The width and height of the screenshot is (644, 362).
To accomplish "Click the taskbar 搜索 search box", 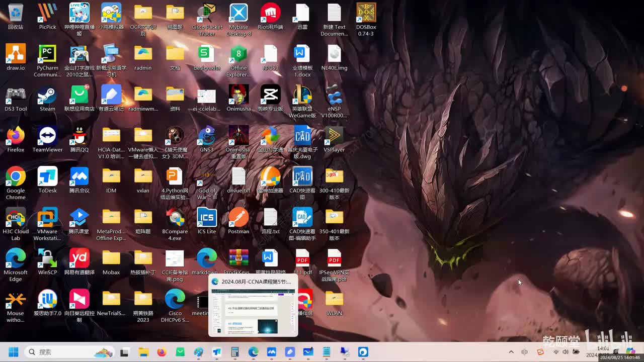I will 70,352.
